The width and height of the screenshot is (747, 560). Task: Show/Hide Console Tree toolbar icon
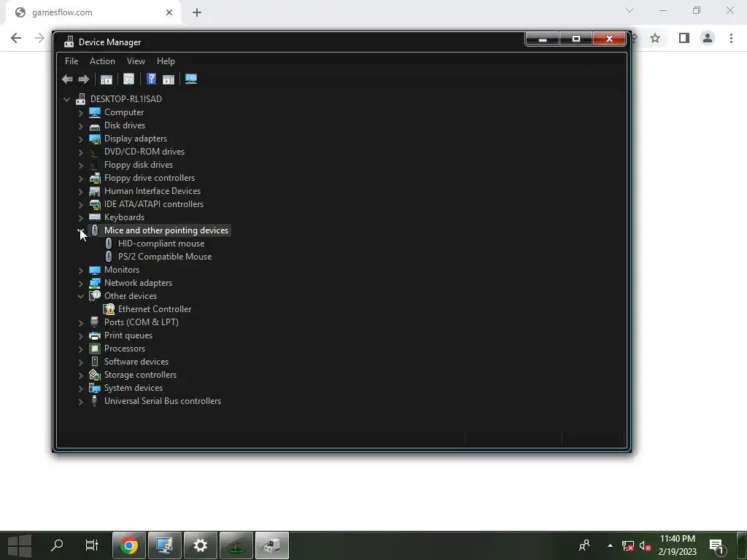pos(107,79)
